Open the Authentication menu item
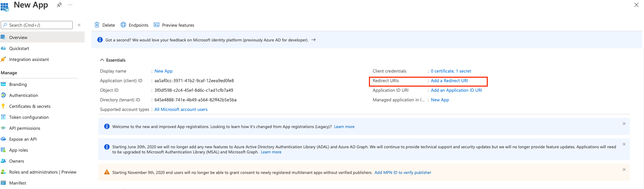644x189 pixels. pyautogui.click(x=24, y=95)
